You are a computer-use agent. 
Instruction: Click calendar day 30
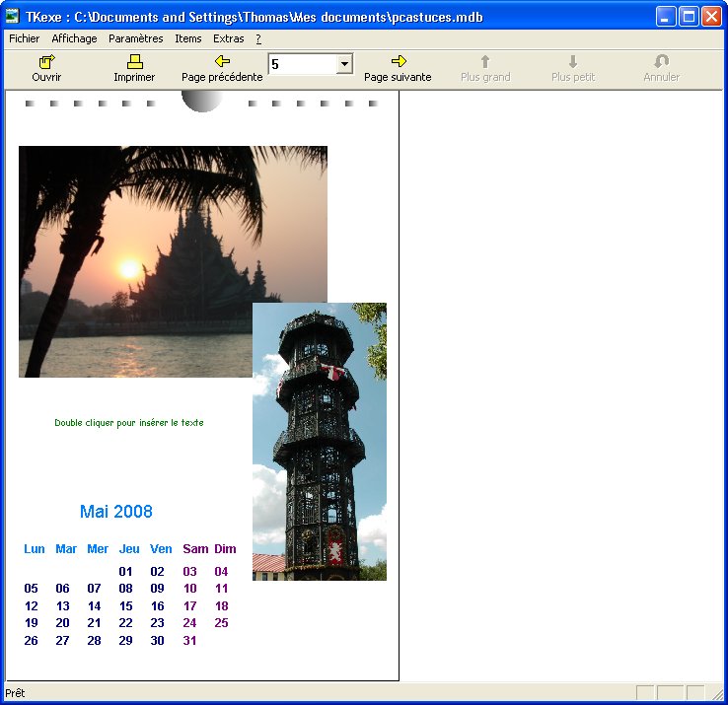(x=157, y=641)
